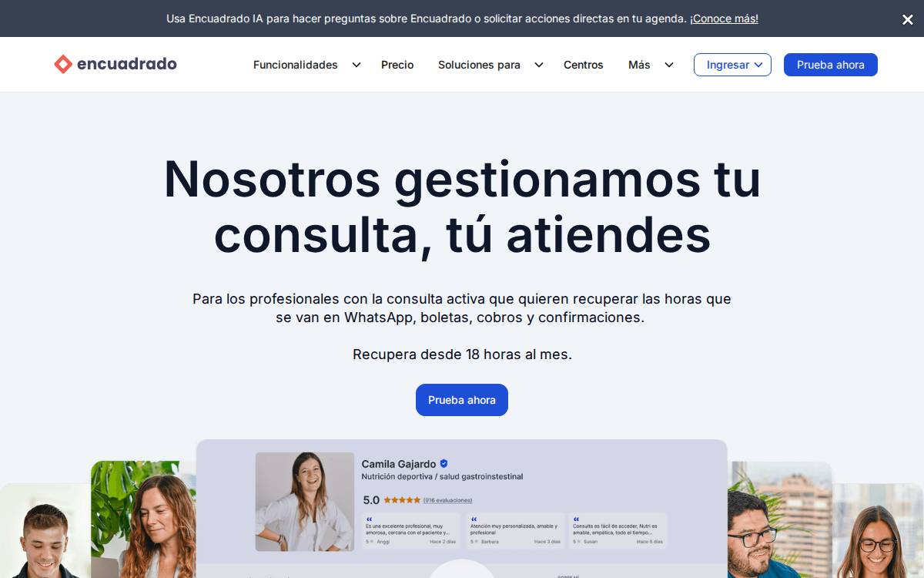This screenshot has height=578, width=924.
Task: Select the review card by Anggi
Action: (x=410, y=530)
